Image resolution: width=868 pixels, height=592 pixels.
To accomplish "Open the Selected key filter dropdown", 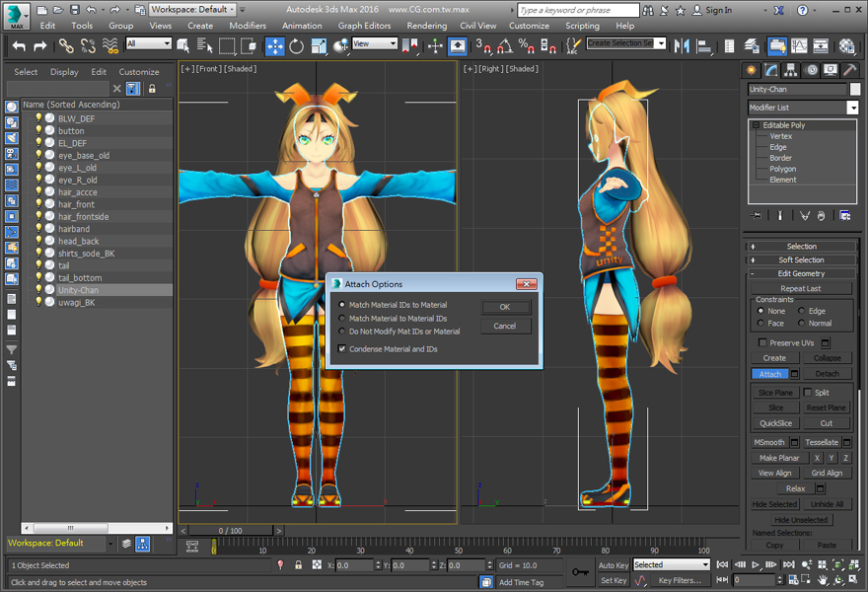I will pos(705,564).
